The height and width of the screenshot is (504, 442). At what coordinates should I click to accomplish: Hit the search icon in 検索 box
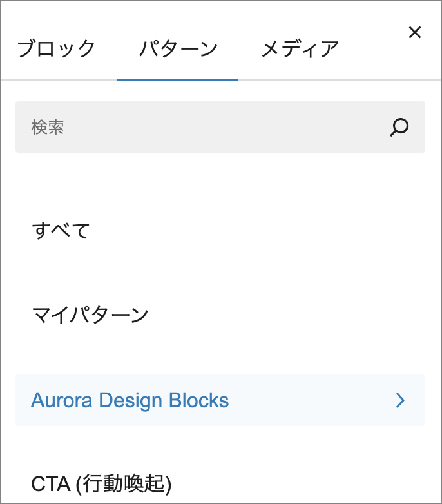399,127
